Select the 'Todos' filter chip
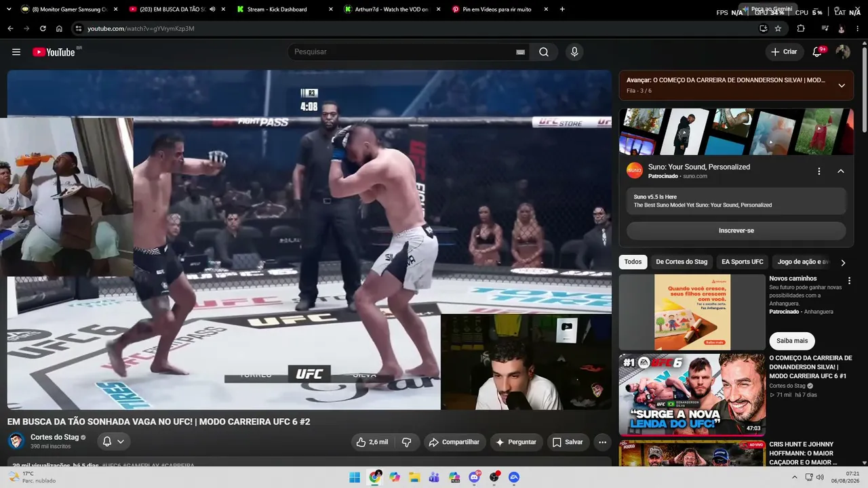This screenshot has width=868, height=488. (633, 262)
